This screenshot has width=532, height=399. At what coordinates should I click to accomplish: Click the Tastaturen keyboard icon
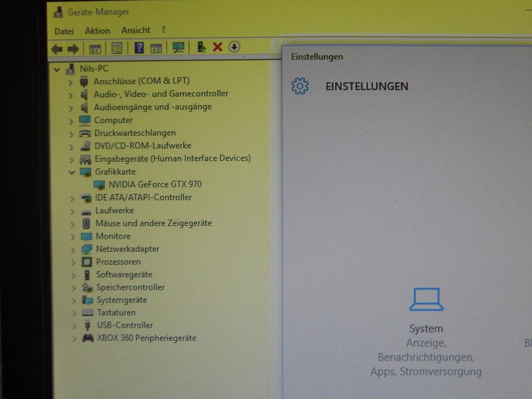coord(87,312)
